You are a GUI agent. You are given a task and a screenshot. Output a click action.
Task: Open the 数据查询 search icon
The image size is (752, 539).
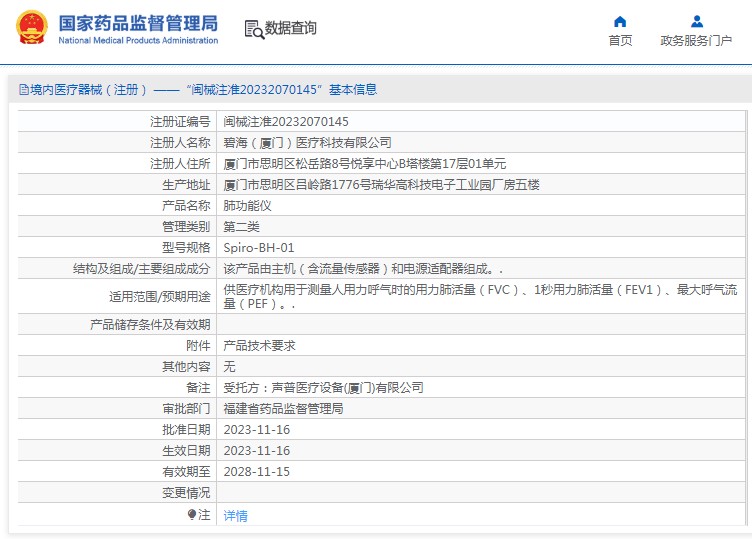coord(254,29)
